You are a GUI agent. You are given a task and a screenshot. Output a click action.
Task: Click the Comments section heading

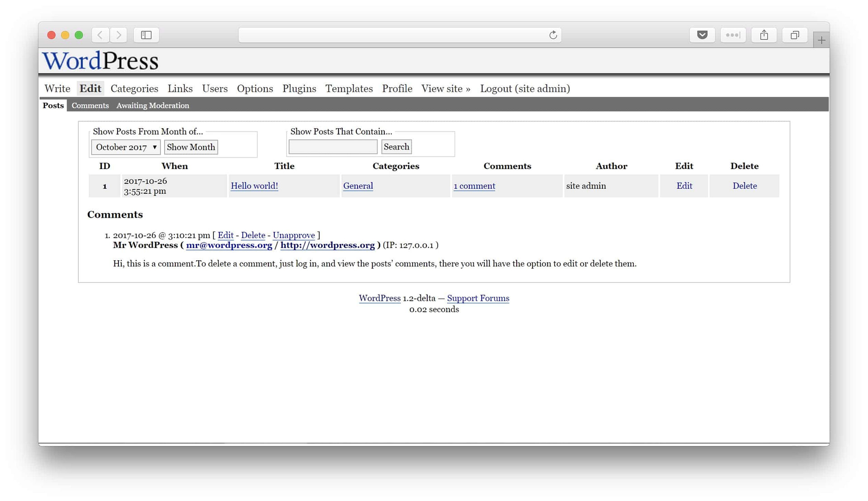[x=115, y=215]
